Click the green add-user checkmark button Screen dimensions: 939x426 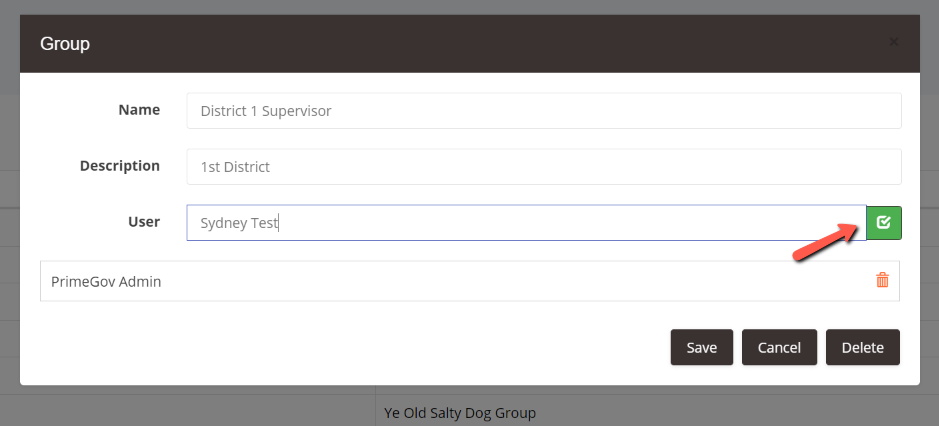[x=884, y=223]
